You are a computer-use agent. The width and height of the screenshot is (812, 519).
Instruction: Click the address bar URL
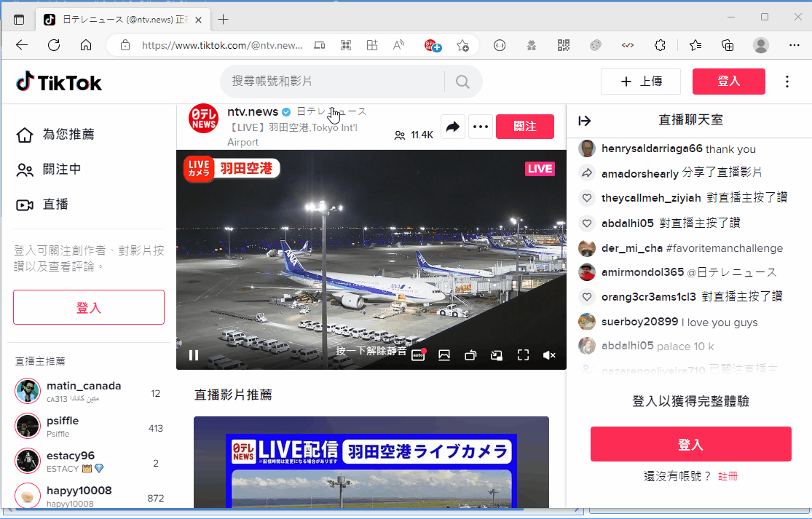221,46
